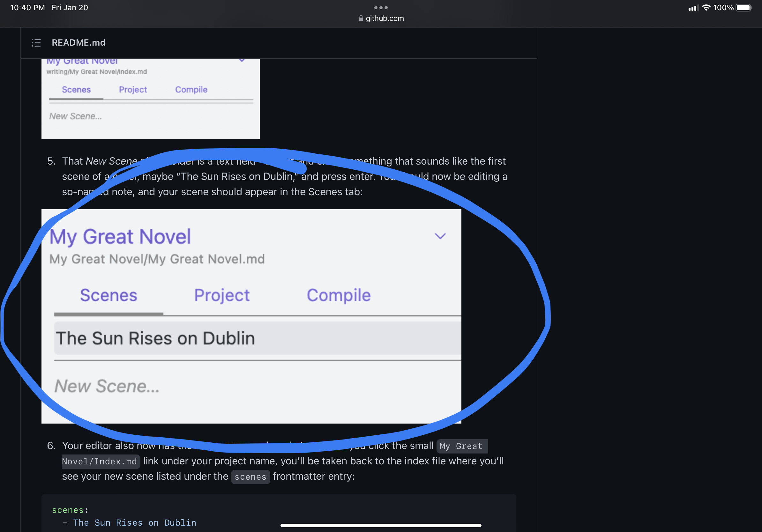762x532 pixels.
Task: Select the scene The Sun Rises on Dublin
Action: [x=155, y=338]
